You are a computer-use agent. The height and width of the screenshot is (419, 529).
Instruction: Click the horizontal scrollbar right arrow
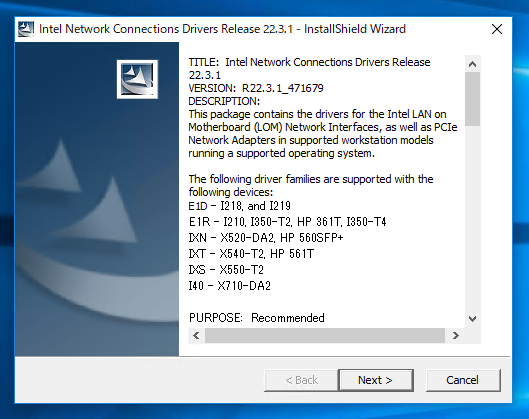(x=455, y=336)
